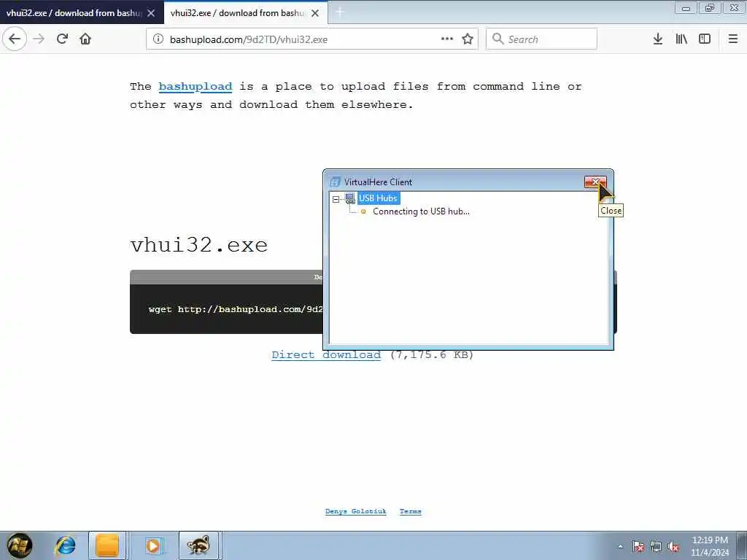Reload the bashupload page
The height and width of the screenshot is (560, 747).
62,39
